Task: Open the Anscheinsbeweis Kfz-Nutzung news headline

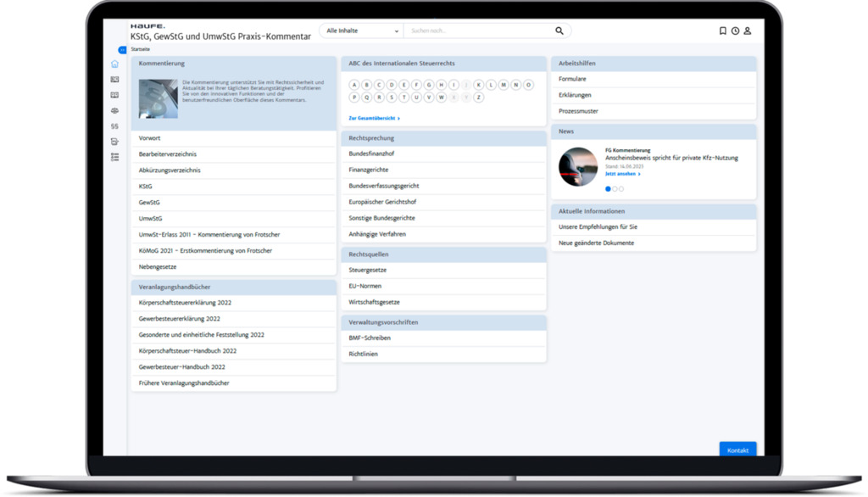Action: pyautogui.click(x=671, y=158)
